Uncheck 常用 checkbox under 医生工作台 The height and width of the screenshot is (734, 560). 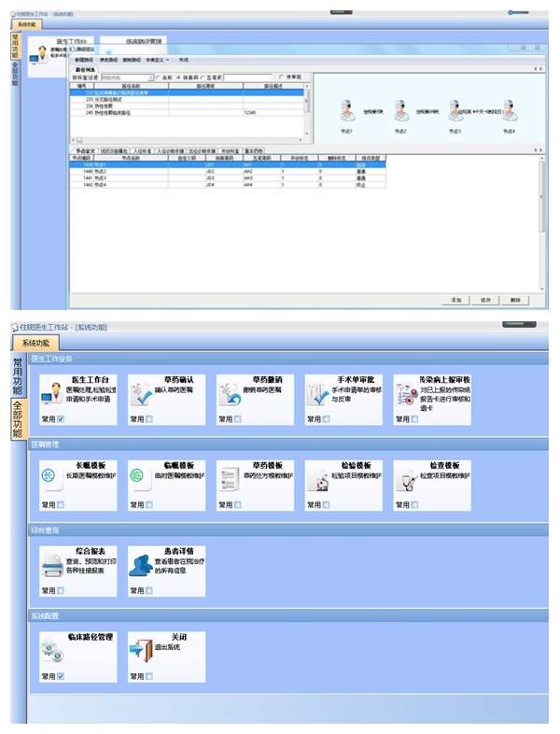point(61,420)
